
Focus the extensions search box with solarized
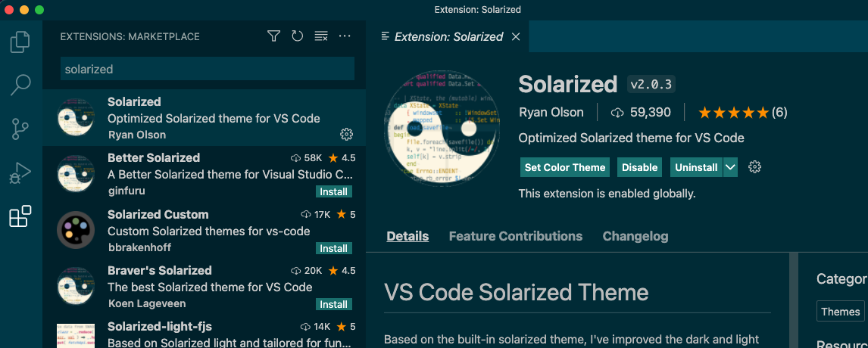coord(207,69)
